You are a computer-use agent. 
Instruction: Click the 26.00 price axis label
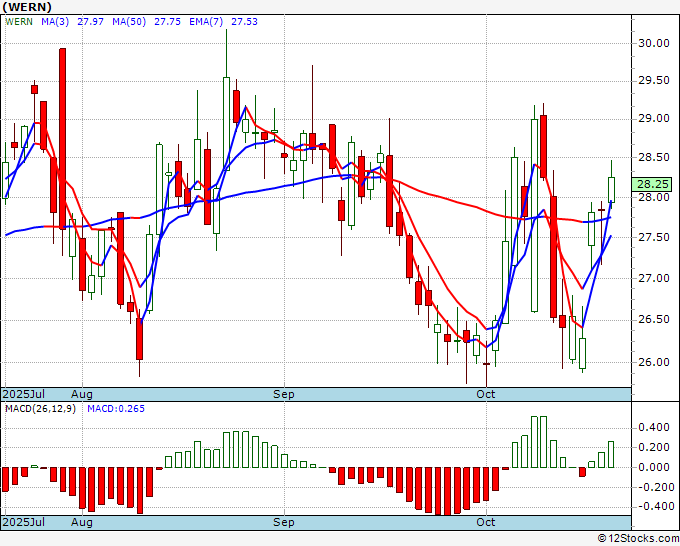click(x=654, y=362)
